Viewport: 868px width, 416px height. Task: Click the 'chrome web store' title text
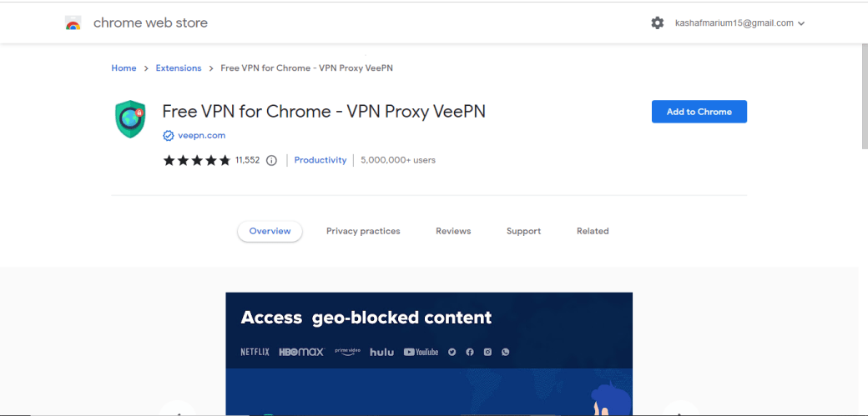point(150,23)
